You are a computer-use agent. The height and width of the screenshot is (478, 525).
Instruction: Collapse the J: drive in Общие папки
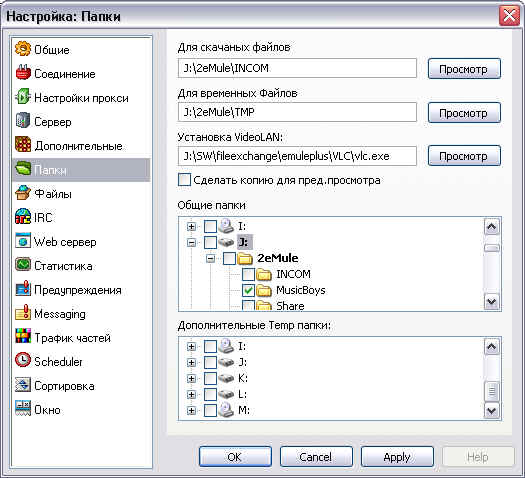(191, 242)
